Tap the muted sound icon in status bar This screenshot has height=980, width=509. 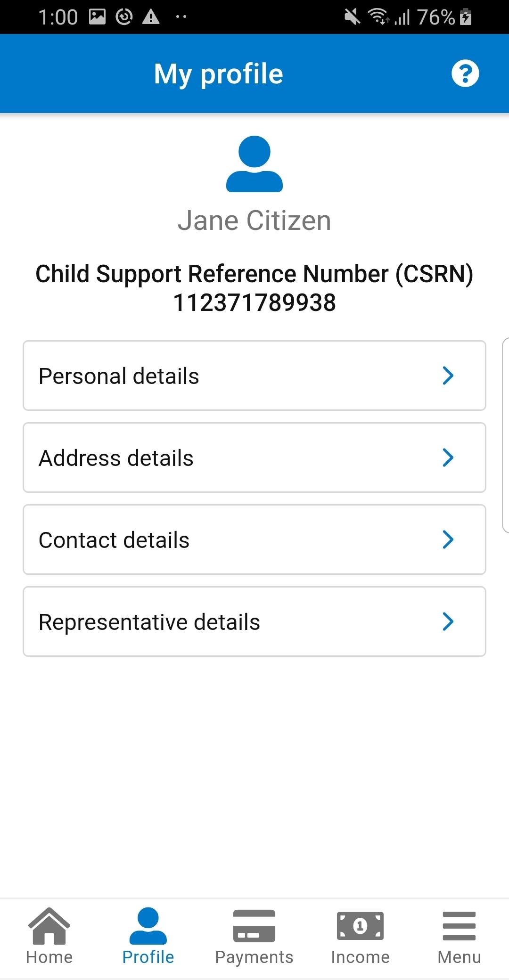point(352,17)
